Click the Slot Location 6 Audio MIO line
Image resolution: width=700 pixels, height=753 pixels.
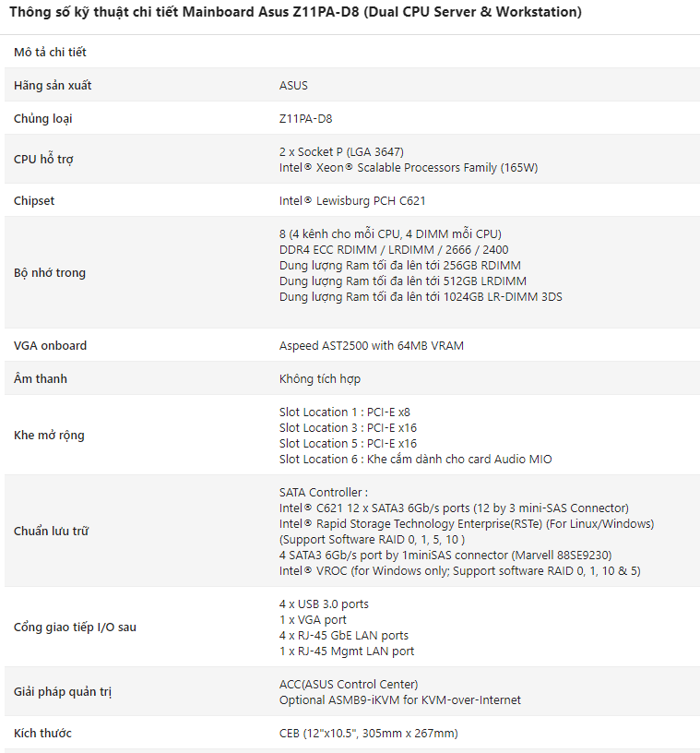pos(415,460)
